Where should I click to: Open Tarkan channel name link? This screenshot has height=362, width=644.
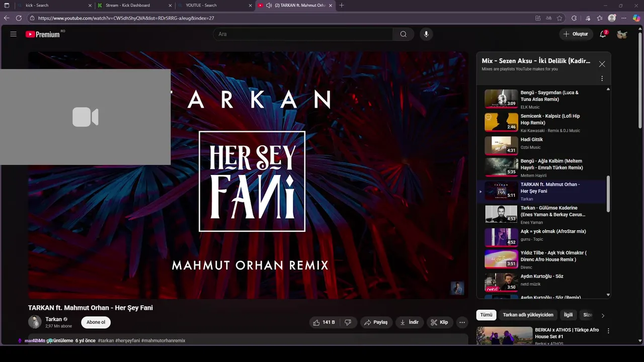point(53,319)
